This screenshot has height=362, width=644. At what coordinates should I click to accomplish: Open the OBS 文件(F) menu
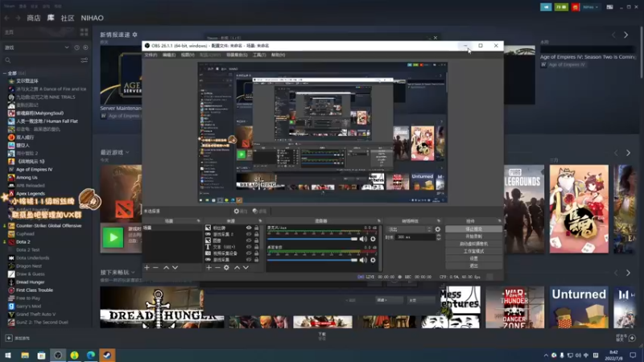tap(151, 55)
